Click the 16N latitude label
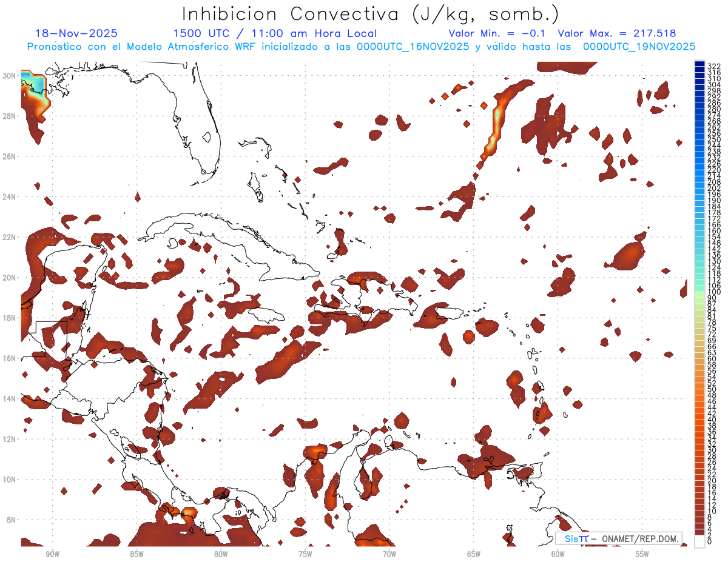 click(x=10, y=358)
